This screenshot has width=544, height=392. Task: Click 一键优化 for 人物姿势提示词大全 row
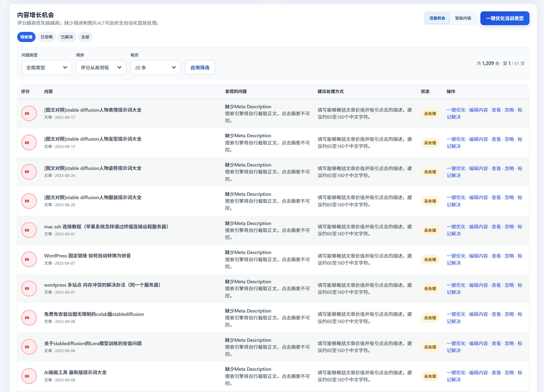coord(456,168)
